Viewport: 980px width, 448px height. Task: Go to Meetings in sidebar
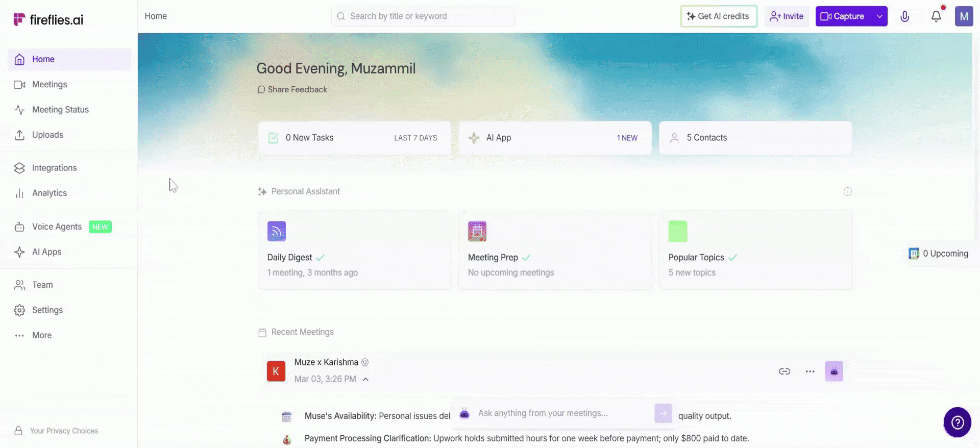point(69,84)
